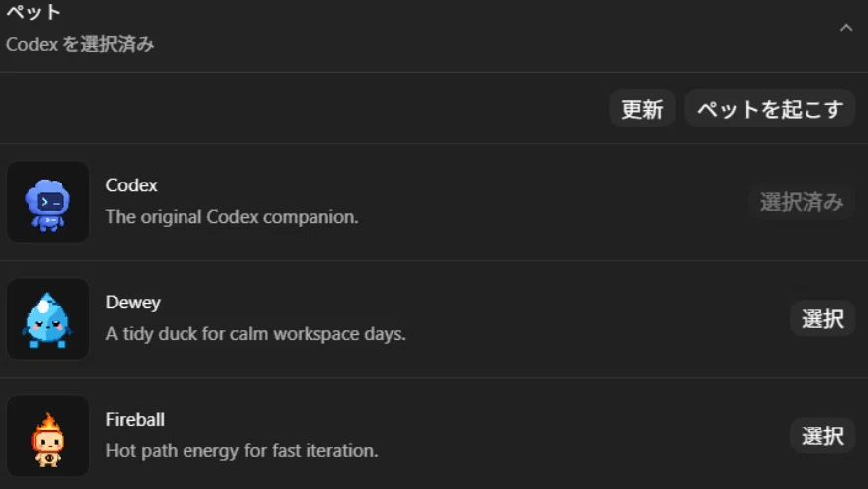Click the Codex pet name label
Image resolution: width=868 pixels, height=489 pixels.
pyautogui.click(x=131, y=184)
